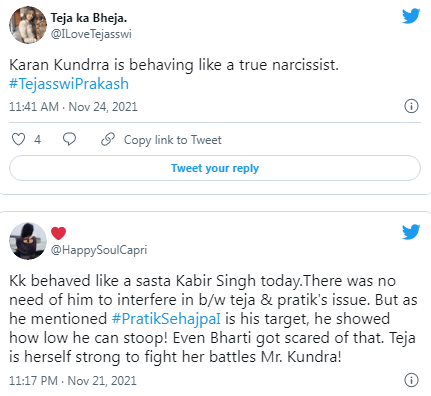Open reply bubble icon on first tweet
Image resolution: width=431 pixels, height=396 pixels.
[69, 139]
